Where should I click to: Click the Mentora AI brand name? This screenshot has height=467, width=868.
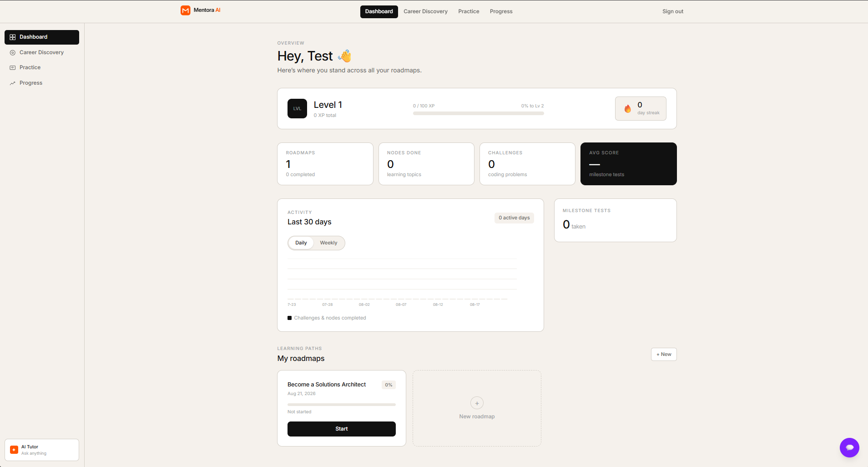[207, 10]
